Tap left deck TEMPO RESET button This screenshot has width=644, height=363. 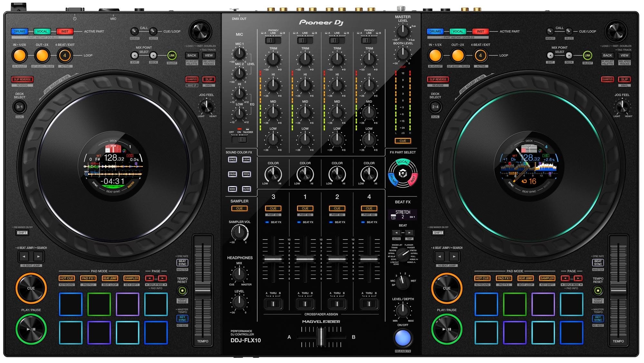(182, 291)
